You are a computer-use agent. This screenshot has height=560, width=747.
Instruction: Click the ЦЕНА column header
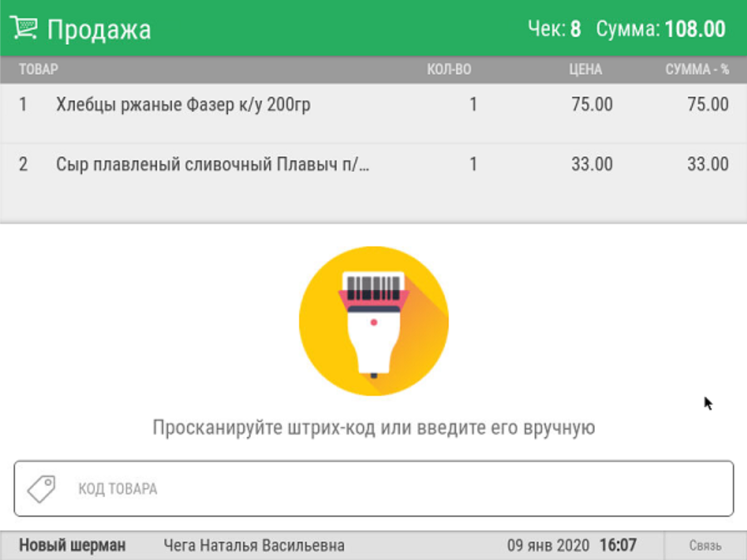(x=586, y=70)
